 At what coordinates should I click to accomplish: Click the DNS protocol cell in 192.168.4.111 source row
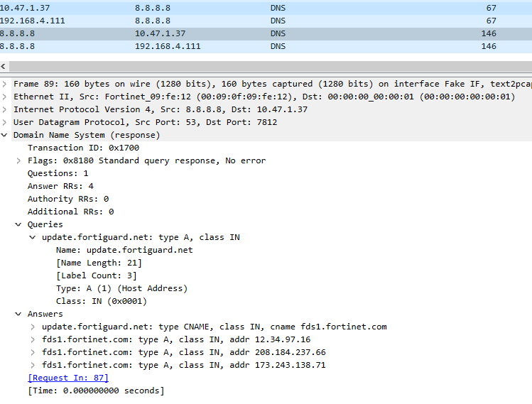(278, 21)
